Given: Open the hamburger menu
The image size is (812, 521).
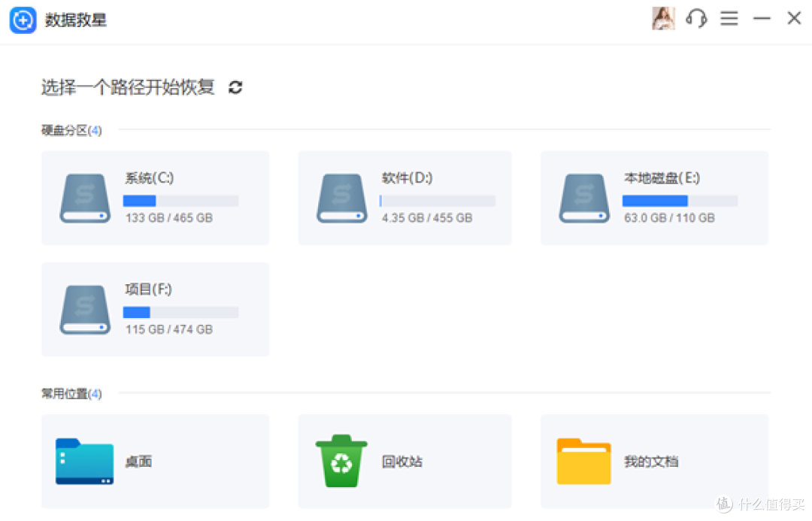Looking at the screenshot, I should [729, 19].
